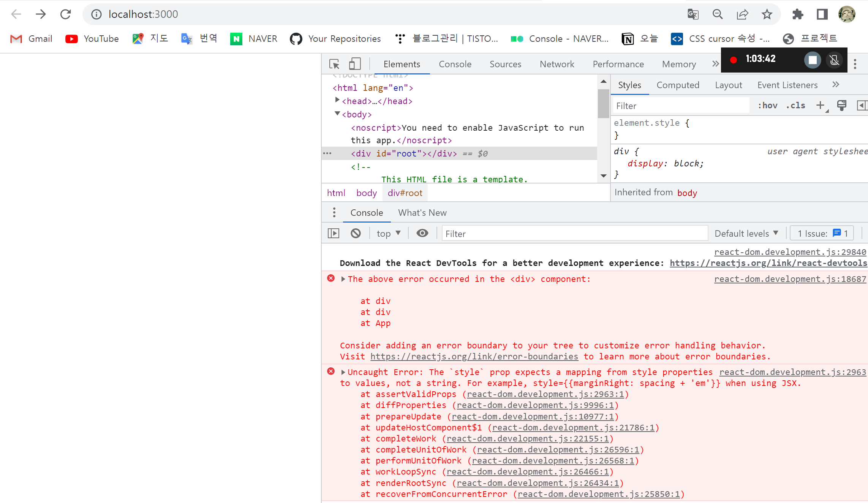
Task: Toggle the device toolbar icon
Action: [x=354, y=64]
